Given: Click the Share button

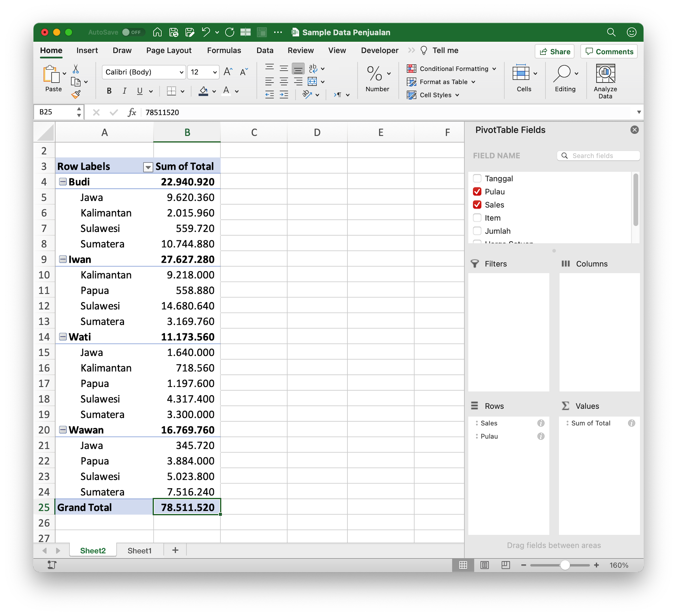Looking at the screenshot, I should pyautogui.click(x=554, y=51).
